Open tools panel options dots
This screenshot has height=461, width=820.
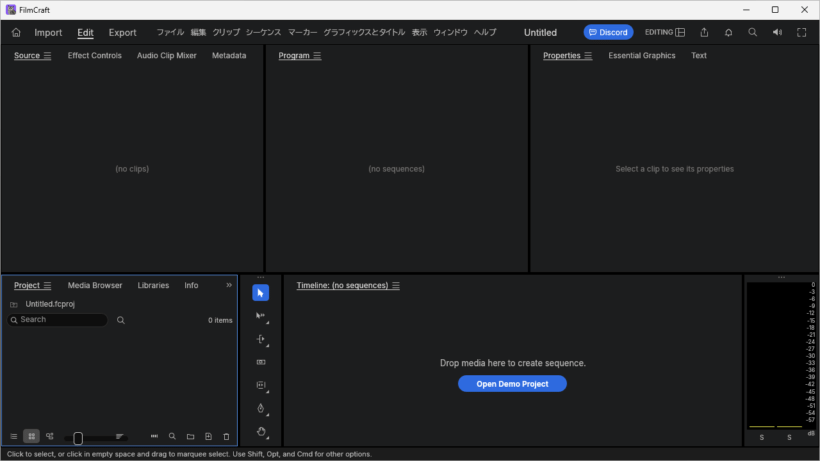click(260, 278)
